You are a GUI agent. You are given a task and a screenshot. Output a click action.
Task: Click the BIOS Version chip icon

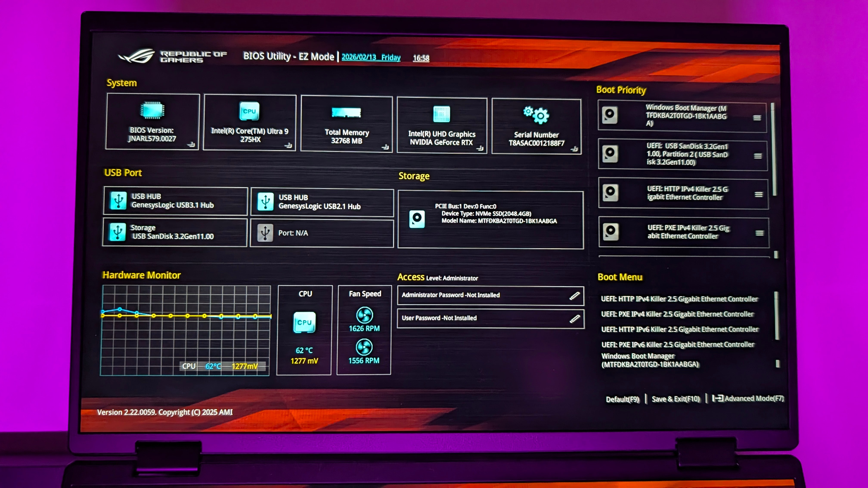152,110
